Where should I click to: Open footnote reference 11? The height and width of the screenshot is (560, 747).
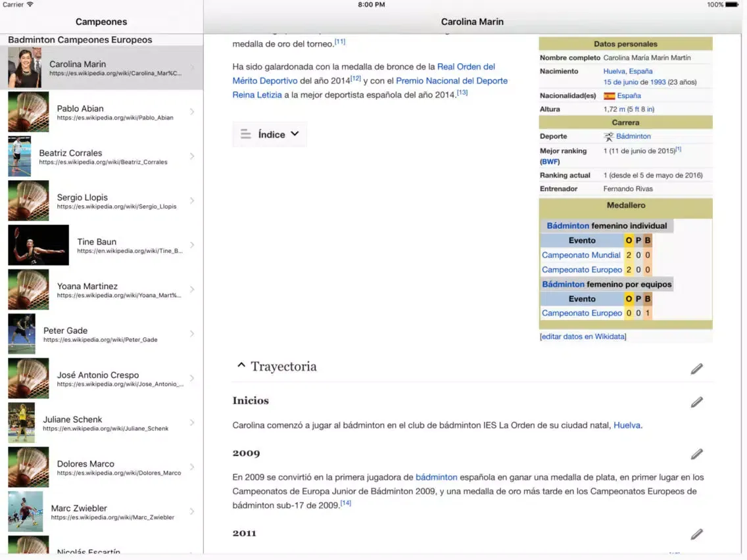coord(340,42)
